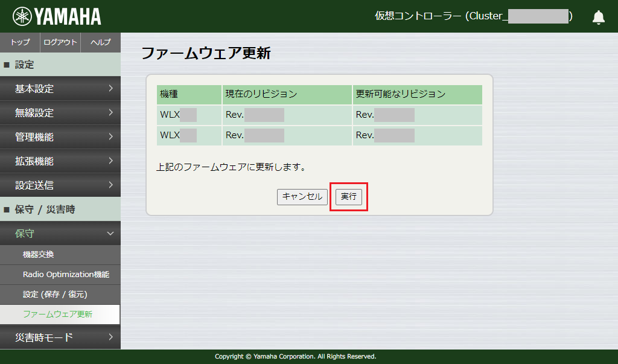Click the YAMAHA logo
Screen dimensions: 618x364
(x=57, y=16)
